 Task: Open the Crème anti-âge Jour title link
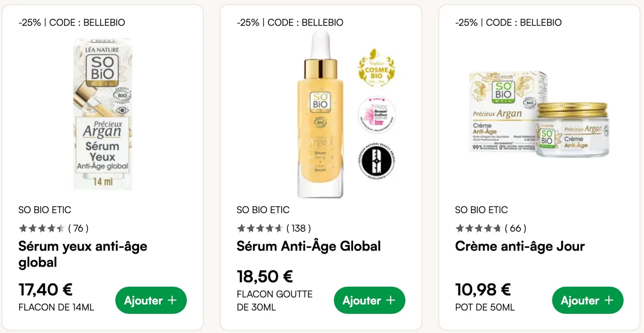[x=520, y=246]
